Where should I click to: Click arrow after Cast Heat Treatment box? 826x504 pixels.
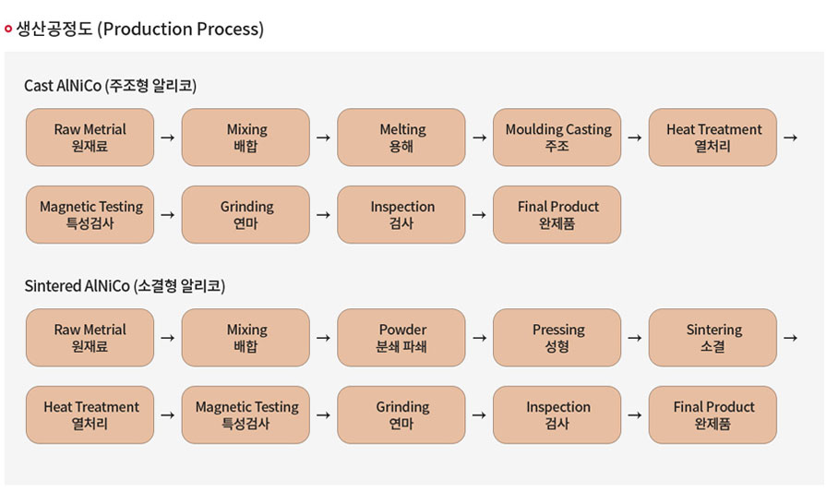pyautogui.click(x=790, y=138)
